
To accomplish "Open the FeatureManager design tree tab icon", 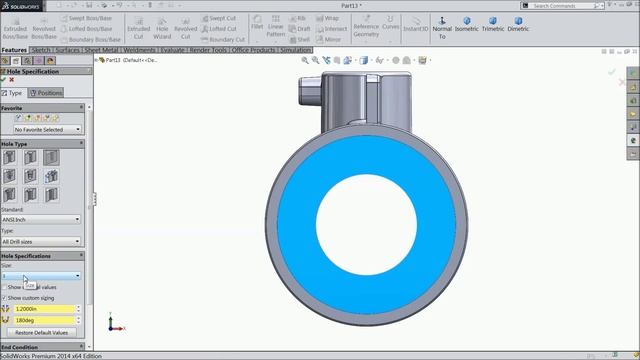I will click(x=5, y=61).
